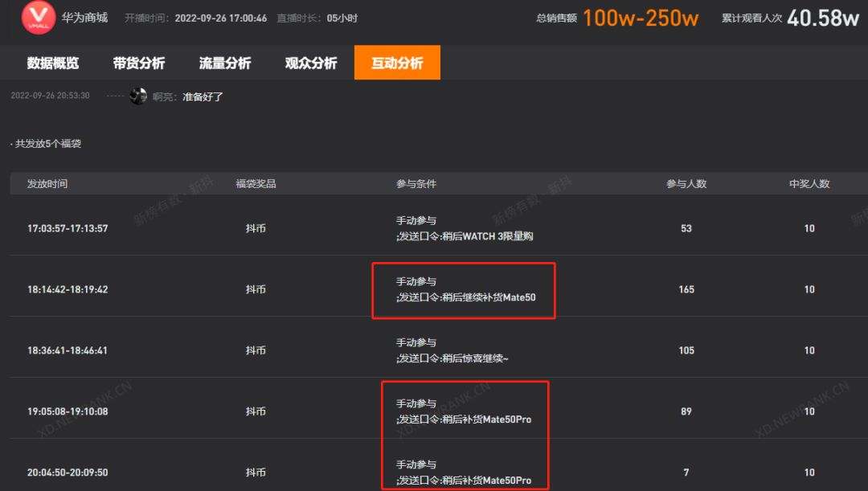The width and height of the screenshot is (868, 491).
Task: Click the 华为商城 account name
Action: click(84, 18)
